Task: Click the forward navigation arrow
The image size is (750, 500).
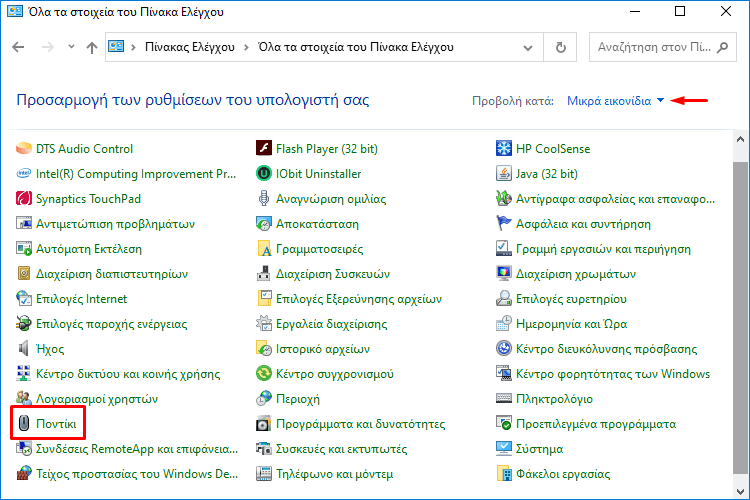Action: (x=47, y=47)
